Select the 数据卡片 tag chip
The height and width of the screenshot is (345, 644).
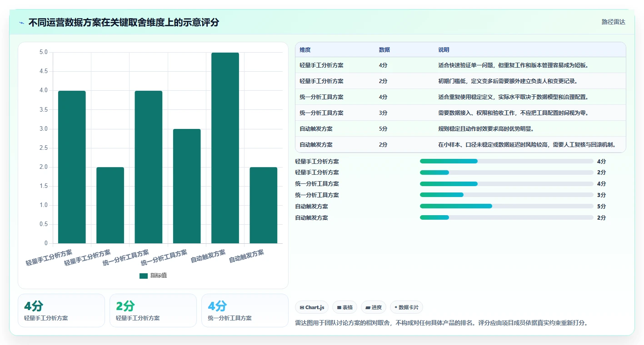[x=406, y=307]
